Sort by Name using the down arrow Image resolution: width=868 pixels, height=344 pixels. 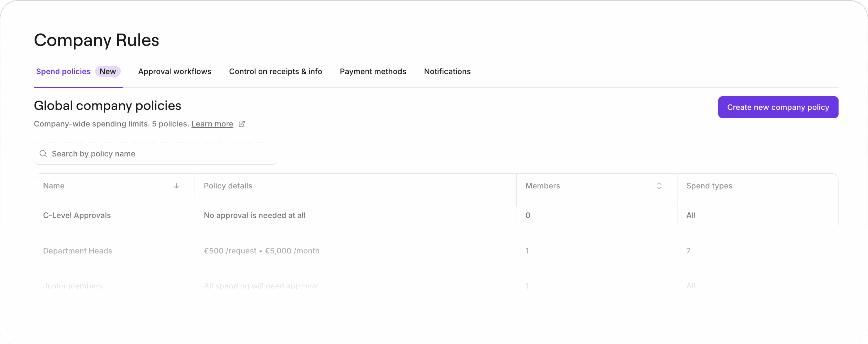pyautogui.click(x=176, y=186)
